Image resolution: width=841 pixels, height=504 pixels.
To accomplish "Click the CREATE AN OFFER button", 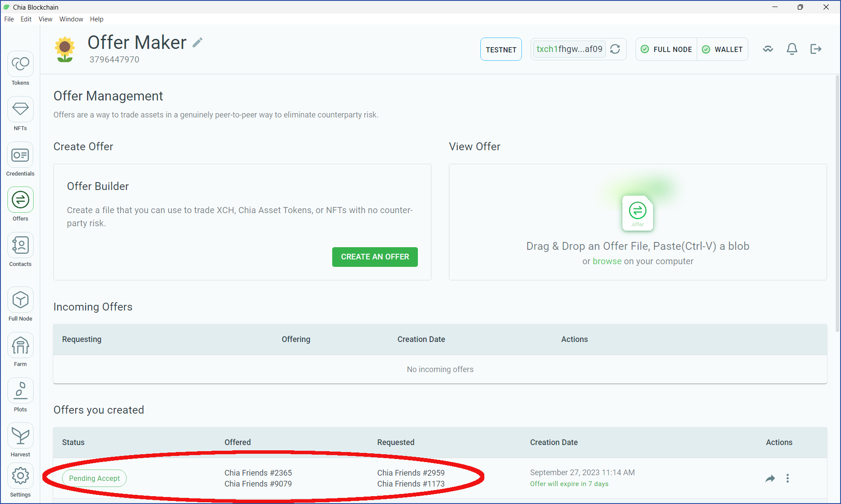I will coord(375,257).
